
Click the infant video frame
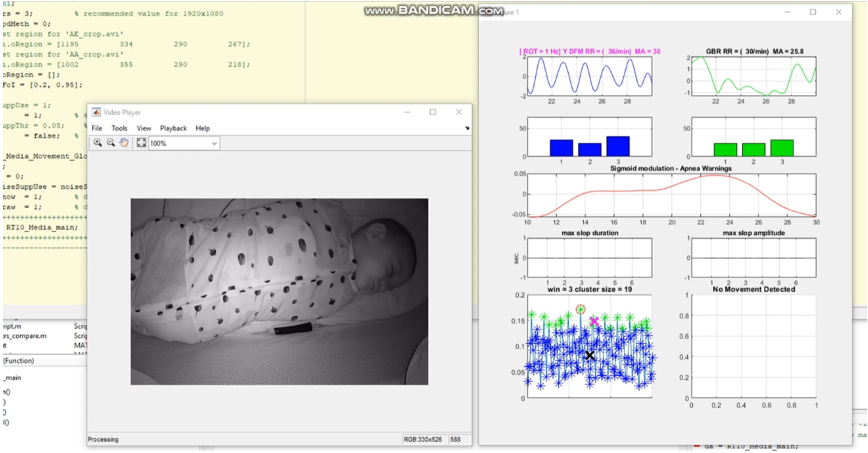click(x=279, y=291)
